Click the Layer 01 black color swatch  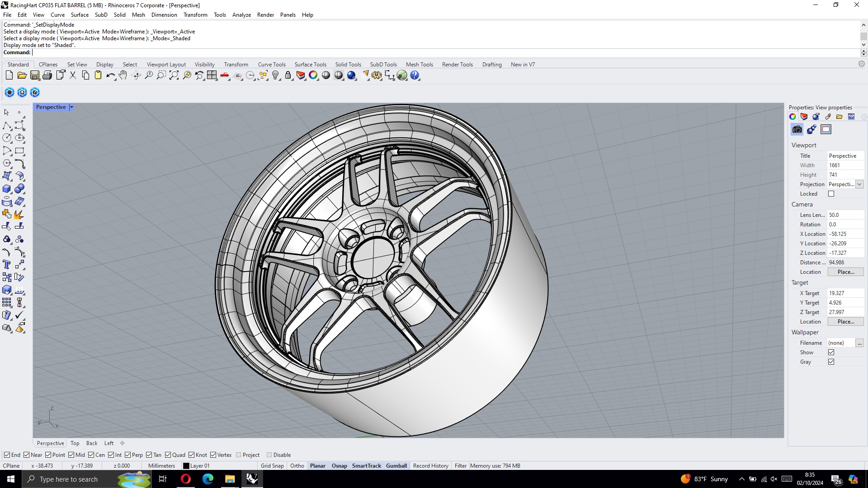(186, 466)
